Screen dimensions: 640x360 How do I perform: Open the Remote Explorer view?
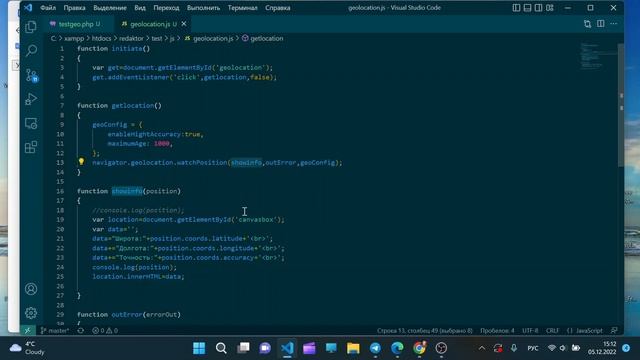pyautogui.click(x=31, y=123)
